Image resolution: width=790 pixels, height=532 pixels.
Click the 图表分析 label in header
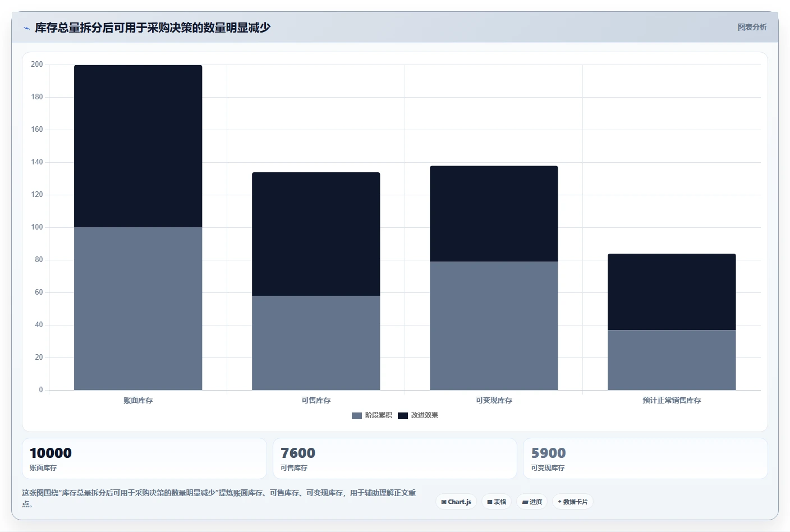tap(752, 27)
